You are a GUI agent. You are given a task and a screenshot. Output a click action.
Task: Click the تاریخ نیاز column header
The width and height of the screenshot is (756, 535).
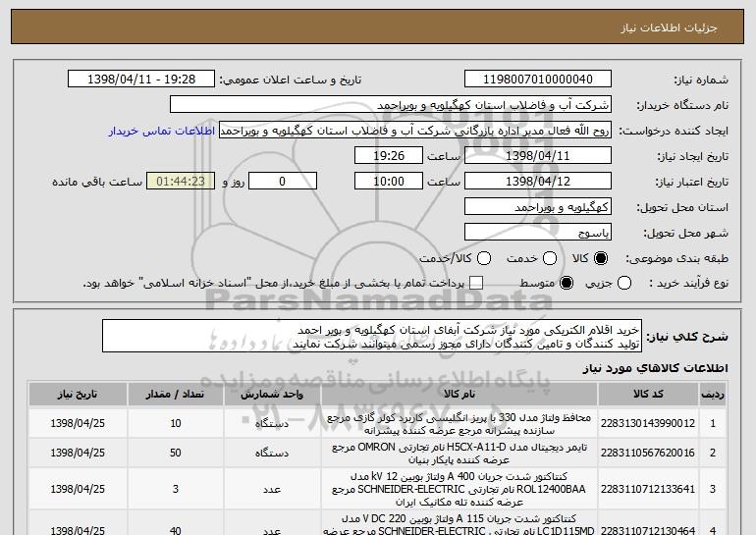point(78,395)
